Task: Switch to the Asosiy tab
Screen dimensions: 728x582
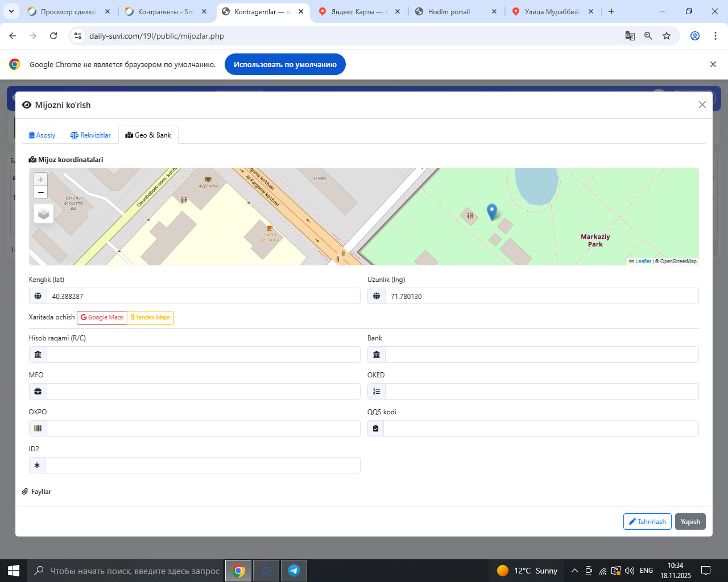Action: point(42,135)
